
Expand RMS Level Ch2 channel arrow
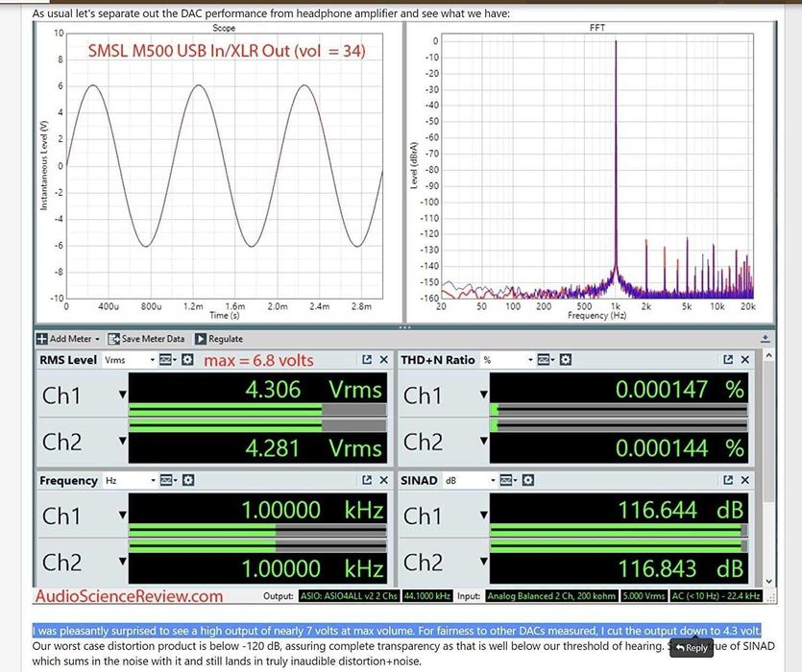(x=122, y=441)
